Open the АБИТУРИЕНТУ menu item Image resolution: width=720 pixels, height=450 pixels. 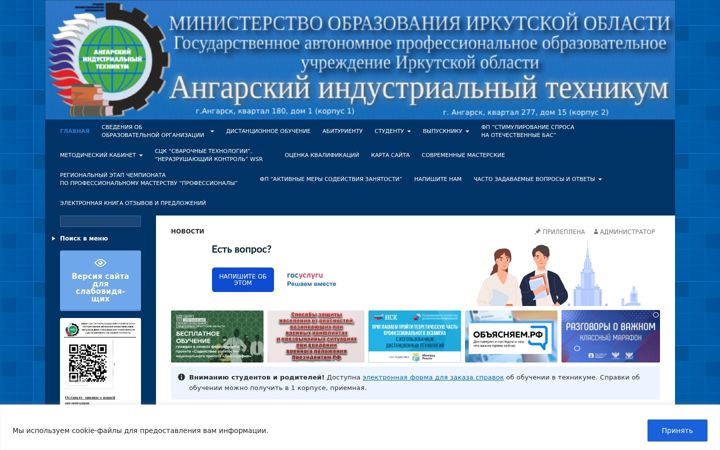click(342, 131)
